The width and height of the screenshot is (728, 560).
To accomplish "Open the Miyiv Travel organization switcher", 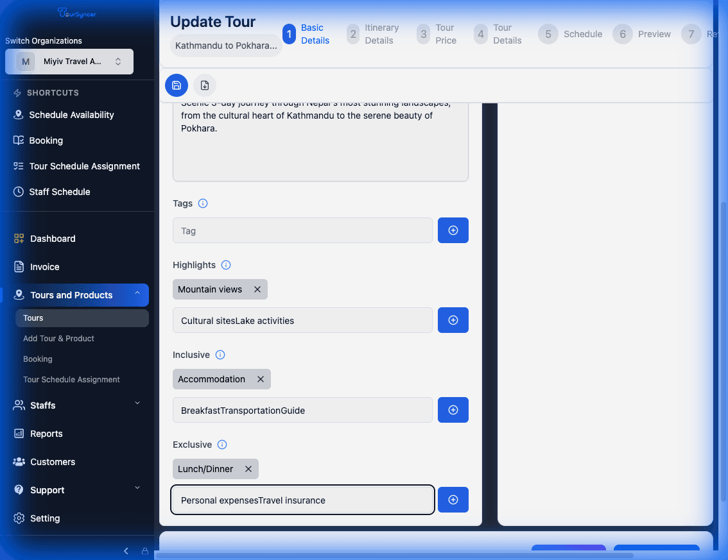I will [69, 62].
